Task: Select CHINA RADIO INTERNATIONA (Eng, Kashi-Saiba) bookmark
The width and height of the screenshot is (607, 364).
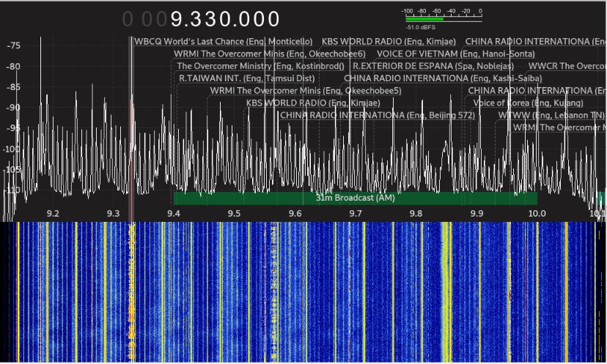Action: [x=443, y=78]
